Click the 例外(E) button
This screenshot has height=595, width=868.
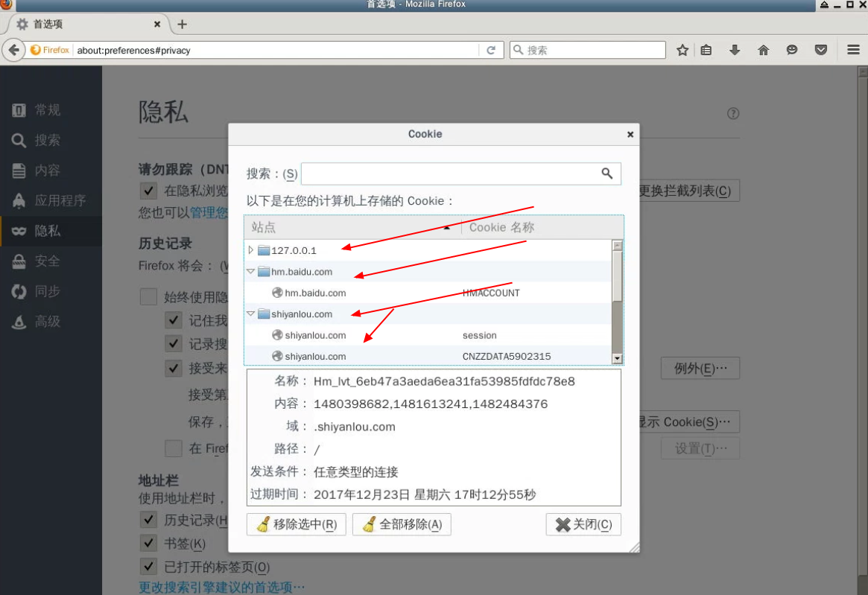[x=700, y=369]
